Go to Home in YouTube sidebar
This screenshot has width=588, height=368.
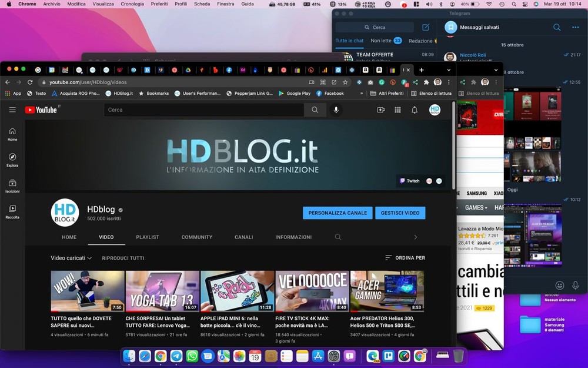pos(12,134)
